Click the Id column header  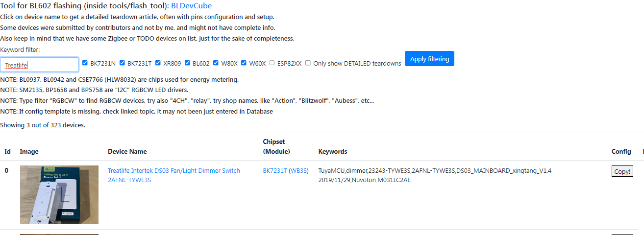pyautogui.click(x=7, y=152)
